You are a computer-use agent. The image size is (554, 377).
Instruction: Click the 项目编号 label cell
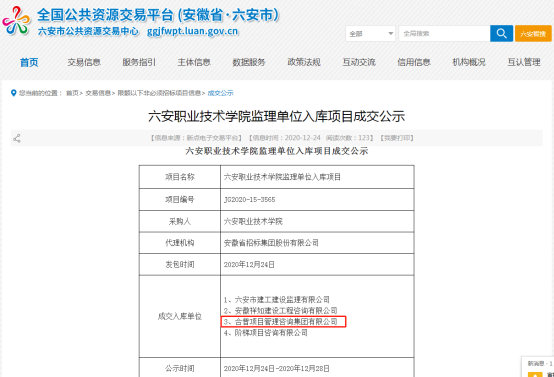point(180,200)
